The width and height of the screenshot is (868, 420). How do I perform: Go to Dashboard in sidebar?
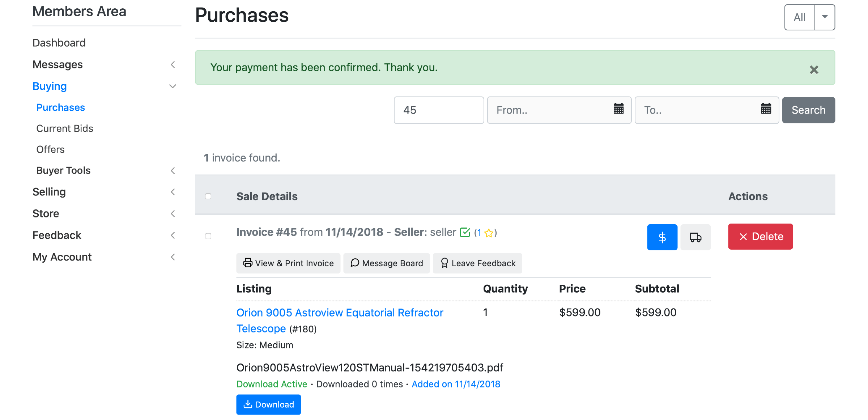click(x=59, y=43)
